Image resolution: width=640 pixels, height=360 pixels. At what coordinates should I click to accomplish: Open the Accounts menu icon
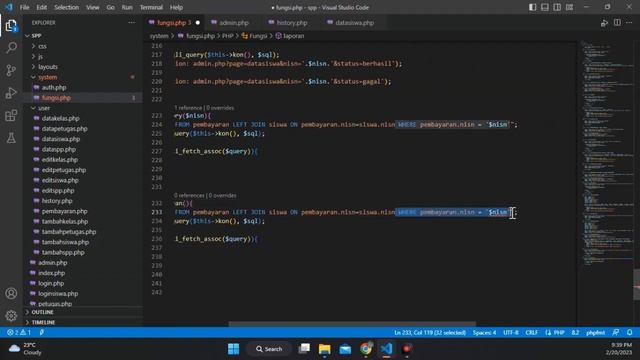pyautogui.click(x=11, y=293)
